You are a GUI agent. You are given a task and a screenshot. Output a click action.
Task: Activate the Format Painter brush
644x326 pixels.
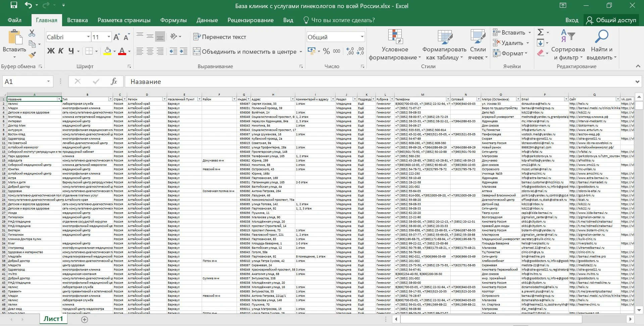pos(32,55)
